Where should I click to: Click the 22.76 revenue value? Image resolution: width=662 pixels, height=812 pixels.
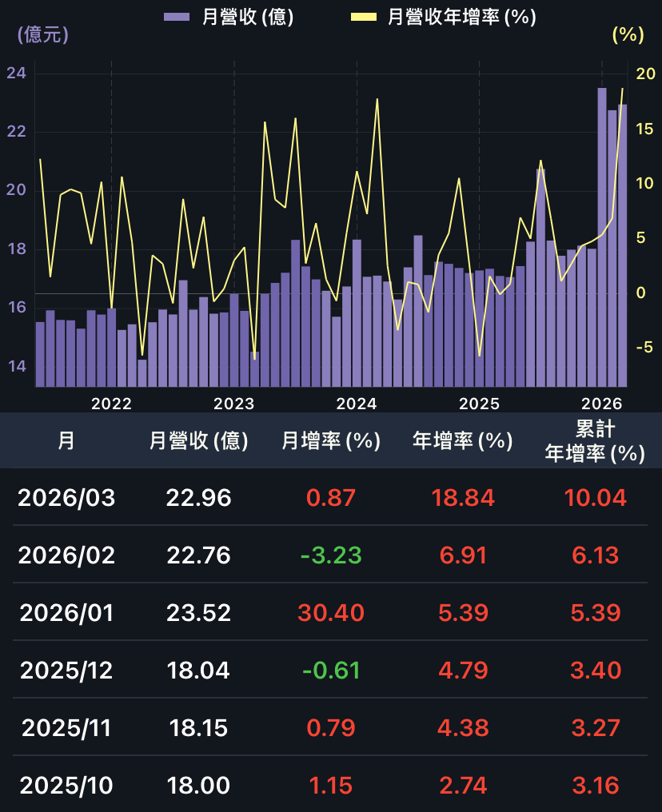199,555
